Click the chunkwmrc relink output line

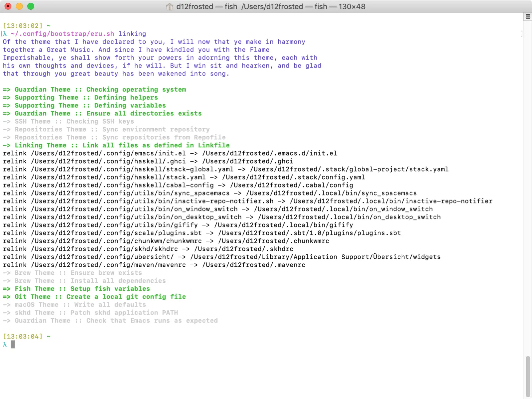166,241
